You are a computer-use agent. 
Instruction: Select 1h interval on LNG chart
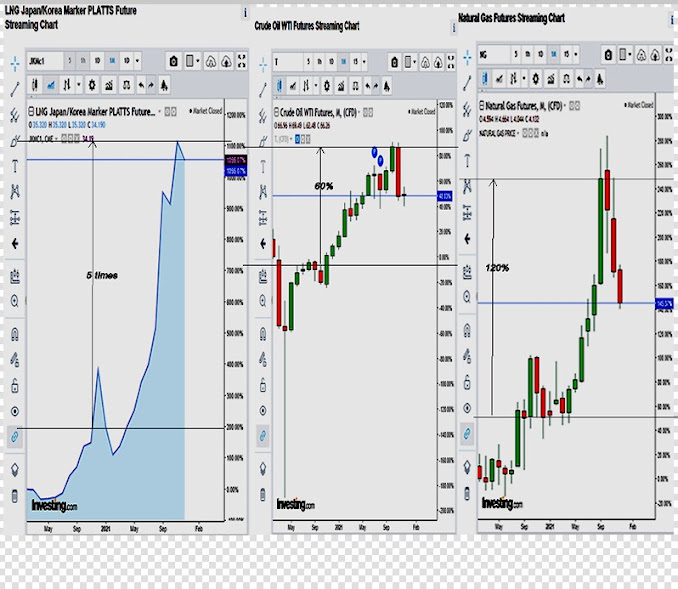click(x=83, y=61)
